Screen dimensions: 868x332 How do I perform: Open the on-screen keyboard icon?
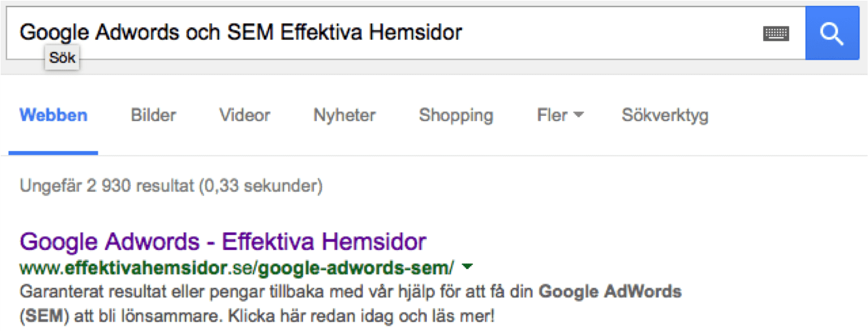point(775,34)
